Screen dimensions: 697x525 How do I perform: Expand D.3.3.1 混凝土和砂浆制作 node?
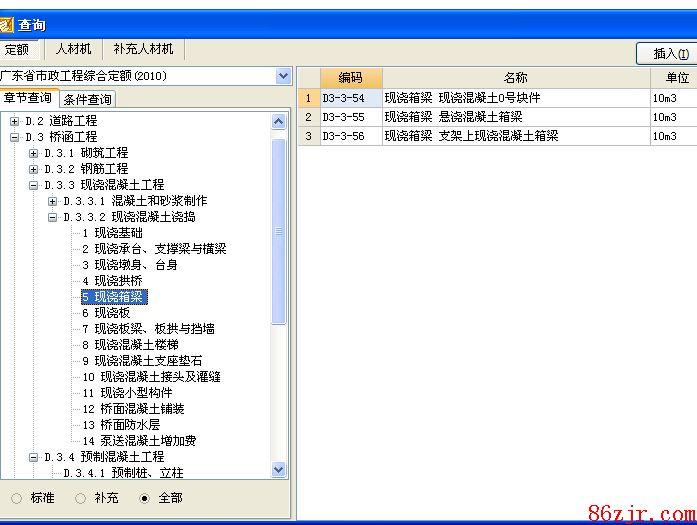[x=53, y=201]
